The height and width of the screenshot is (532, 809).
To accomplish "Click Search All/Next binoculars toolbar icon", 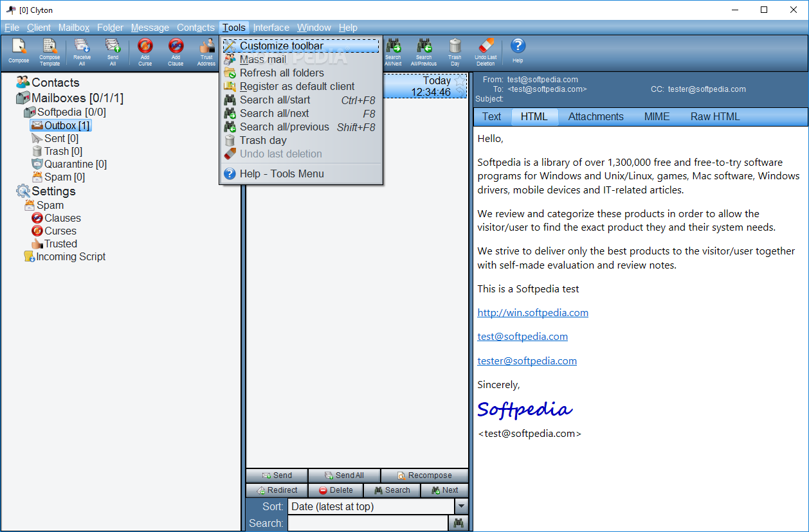I will click(x=393, y=51).
